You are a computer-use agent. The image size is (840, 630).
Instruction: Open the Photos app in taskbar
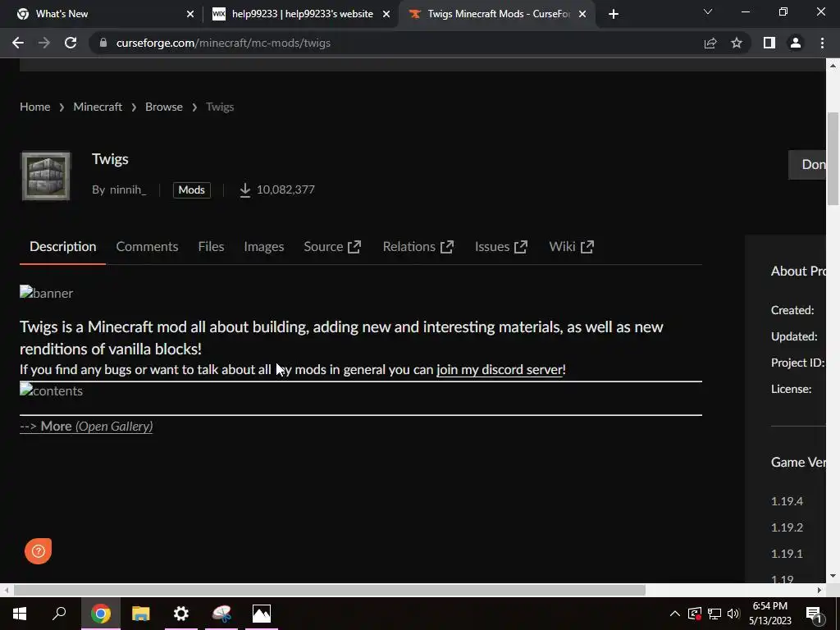(262, 614)
